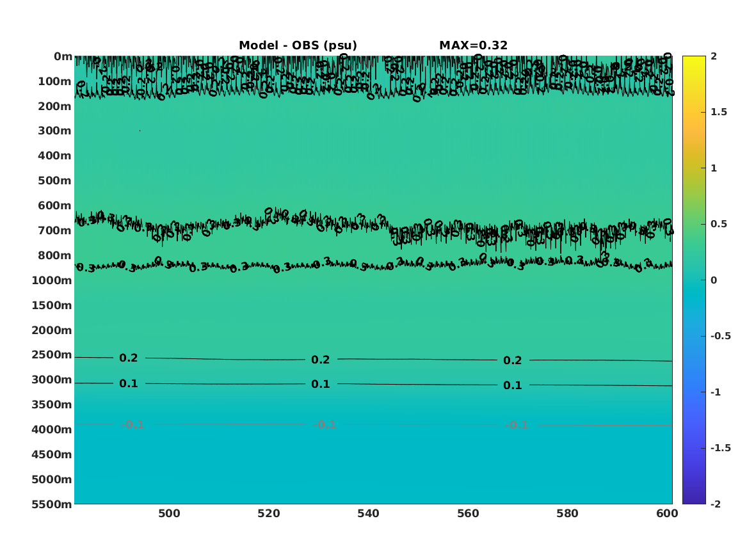The height and width of the screenshot is (560, 747).
Task: Click the leftmost gray "-0.1" contour label
Action: (x=133, y=424)
